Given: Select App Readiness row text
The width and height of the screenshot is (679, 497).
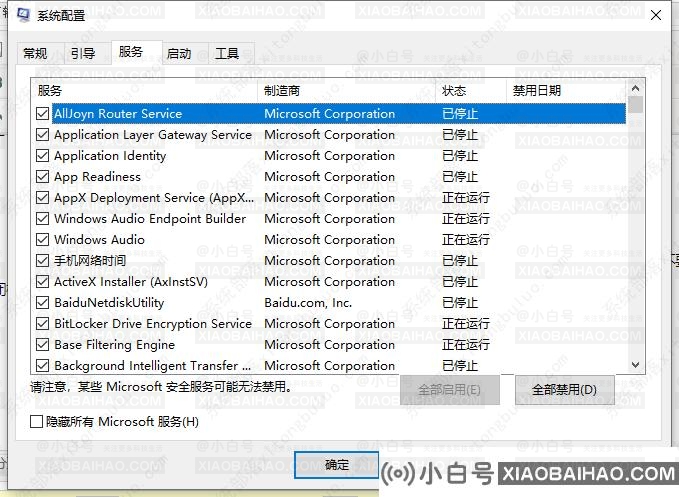Looking at the screenshot, I should [97, 177].
